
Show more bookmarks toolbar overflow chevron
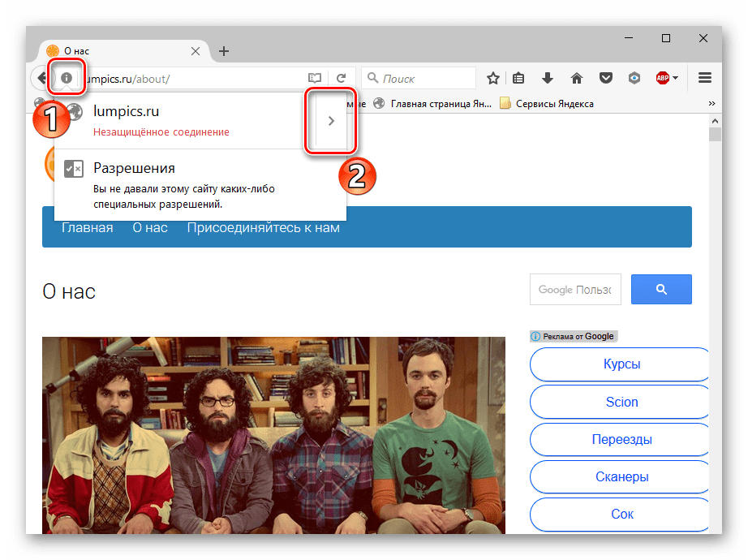click(711, 104)
